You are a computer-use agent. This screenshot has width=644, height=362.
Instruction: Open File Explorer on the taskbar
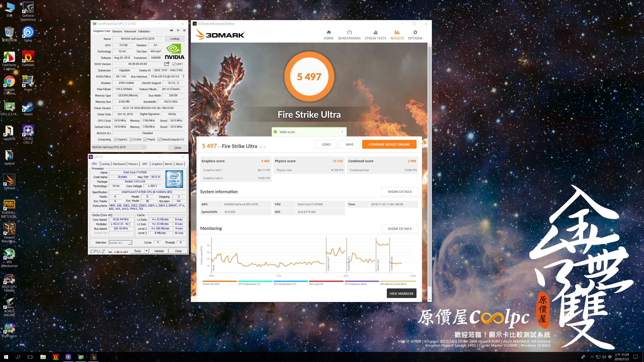coord(43,357)
